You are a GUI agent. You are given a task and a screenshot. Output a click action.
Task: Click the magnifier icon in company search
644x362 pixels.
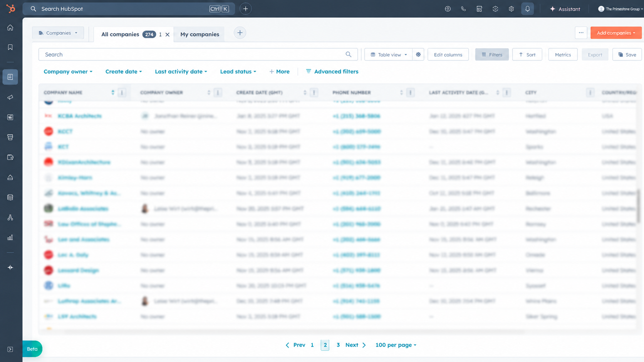[x=349, y=55]
